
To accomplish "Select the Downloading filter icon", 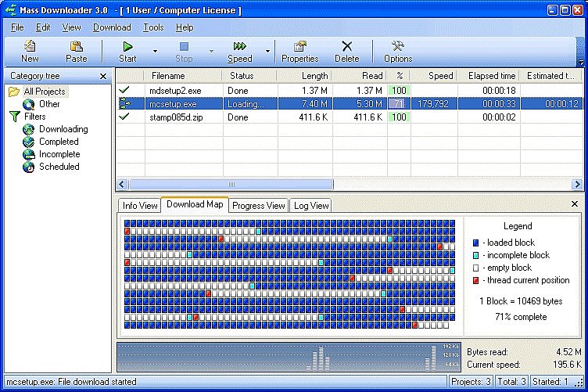I will (x=28, y=129).
